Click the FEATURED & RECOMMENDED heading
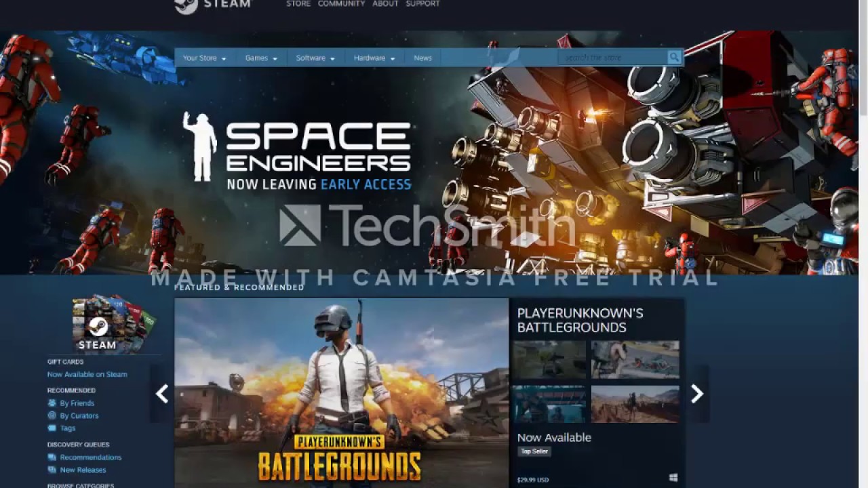The height and width of the screenshot is (488, 868). (x=239, y=287)
